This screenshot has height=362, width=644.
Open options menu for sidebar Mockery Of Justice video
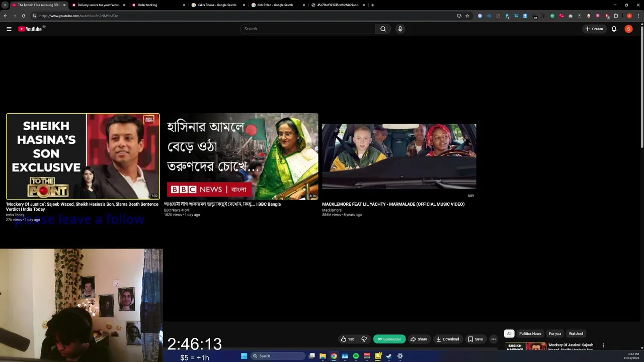pyautogui.click(x=603, y=345)
